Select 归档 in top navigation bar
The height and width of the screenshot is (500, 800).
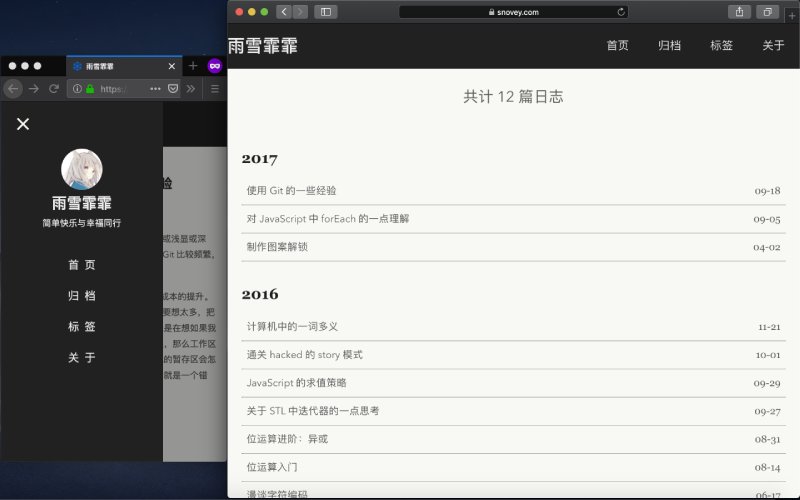click(x=669, y=45)
